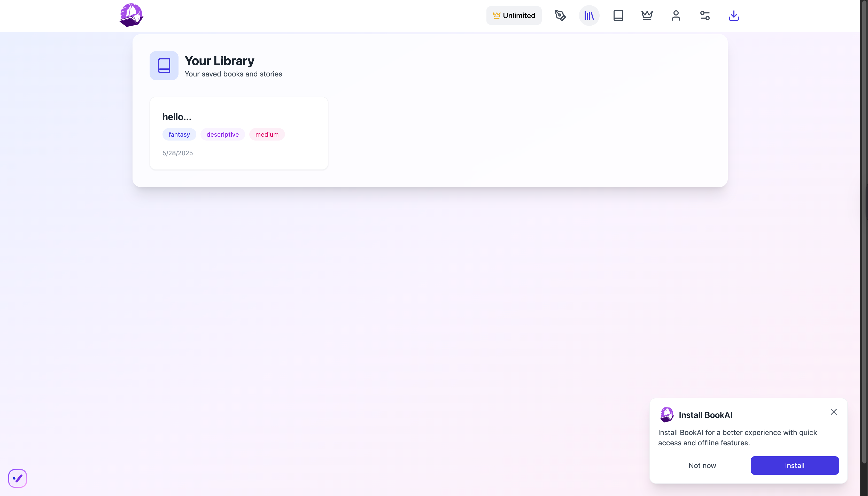Open the pen write-story icon
Image resolution: width=868 pixels, height=496 pixels.
click(560, 15)
